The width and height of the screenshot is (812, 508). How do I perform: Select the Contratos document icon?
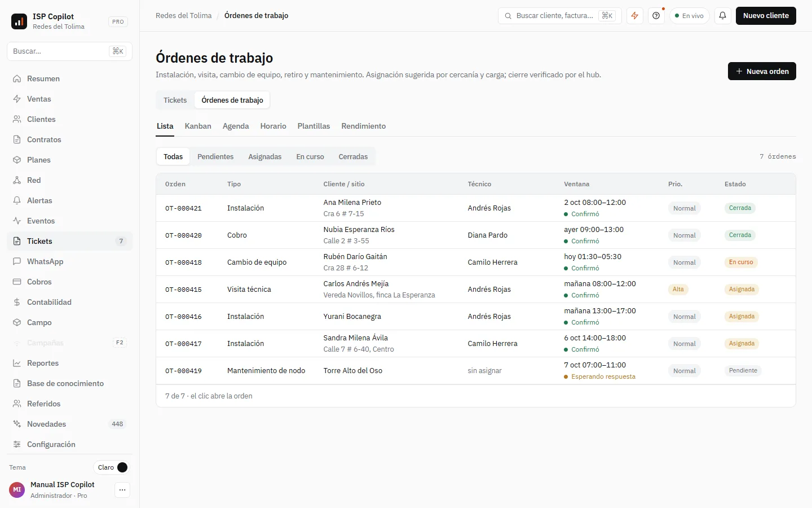tap(17, 139)
